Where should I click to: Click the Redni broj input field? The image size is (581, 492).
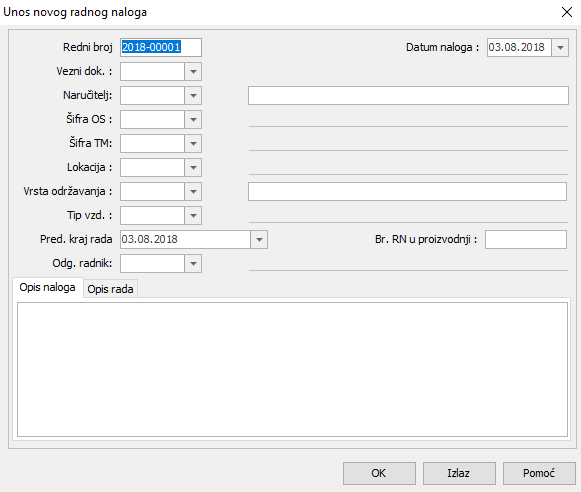161,47
